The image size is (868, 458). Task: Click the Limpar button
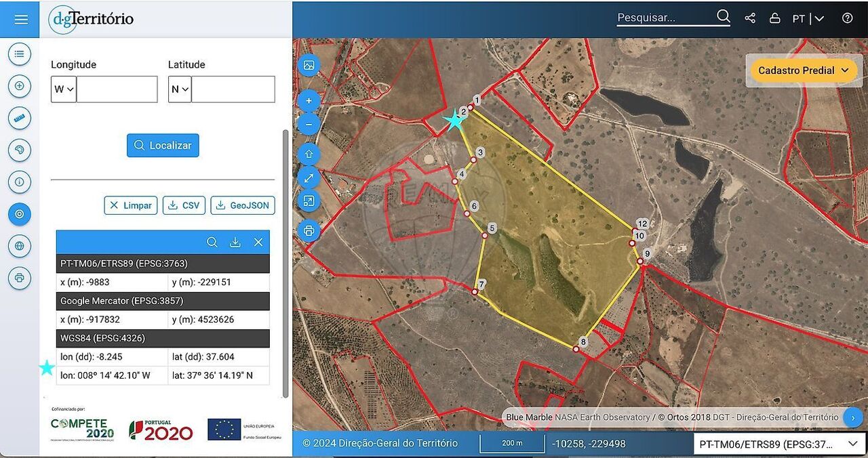(x=131, y=205)
